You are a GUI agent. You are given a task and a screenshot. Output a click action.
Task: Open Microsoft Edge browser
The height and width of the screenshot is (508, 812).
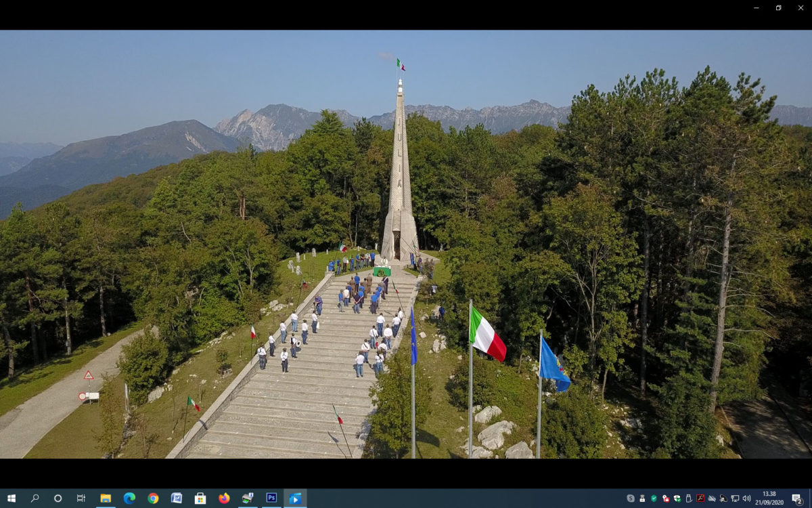coord(129,498)
